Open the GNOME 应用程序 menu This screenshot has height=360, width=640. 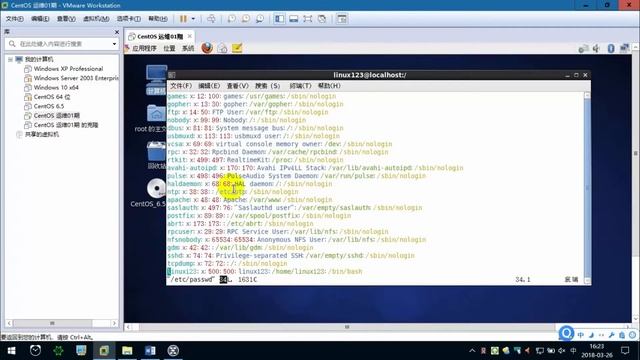tap(144, 49)
